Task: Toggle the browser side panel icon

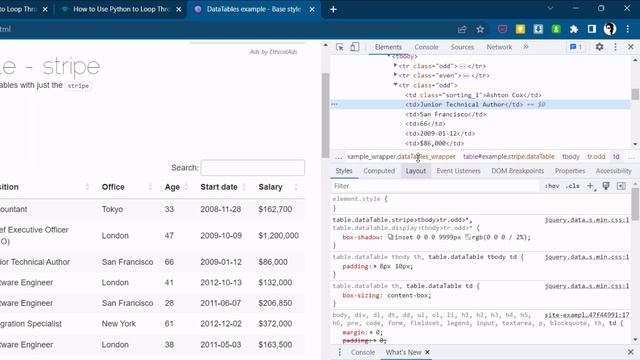Action: [592, 29]
